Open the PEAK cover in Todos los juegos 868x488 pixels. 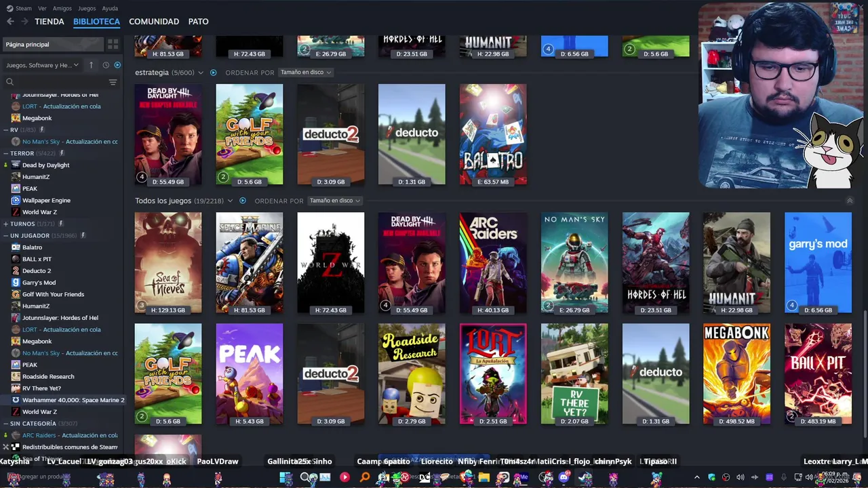click(250, 373)
